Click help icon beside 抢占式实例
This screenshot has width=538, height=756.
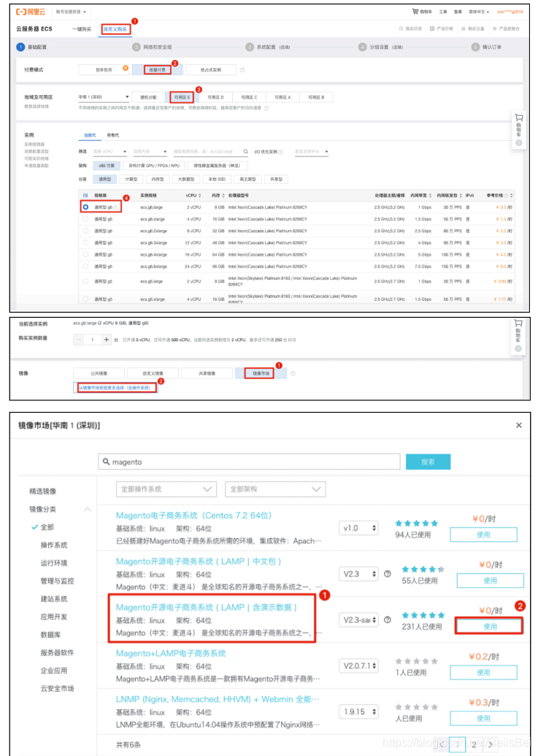point(242,70)
